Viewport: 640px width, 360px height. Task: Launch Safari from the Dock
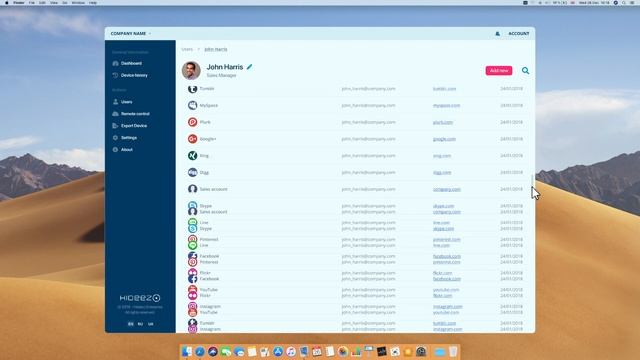tap(200, 351)
